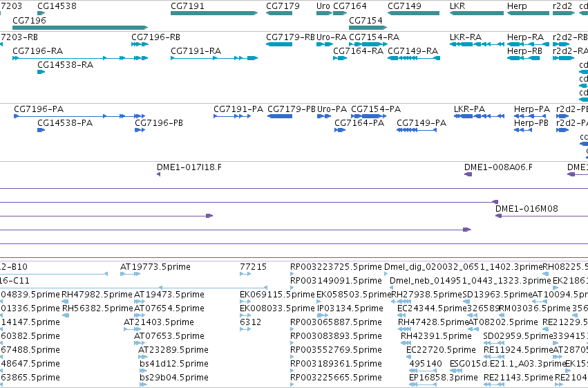Viewport: 588px width, 388px height.
Task: Click EST bs41d12.5prime
Action: tap(174, 364)
